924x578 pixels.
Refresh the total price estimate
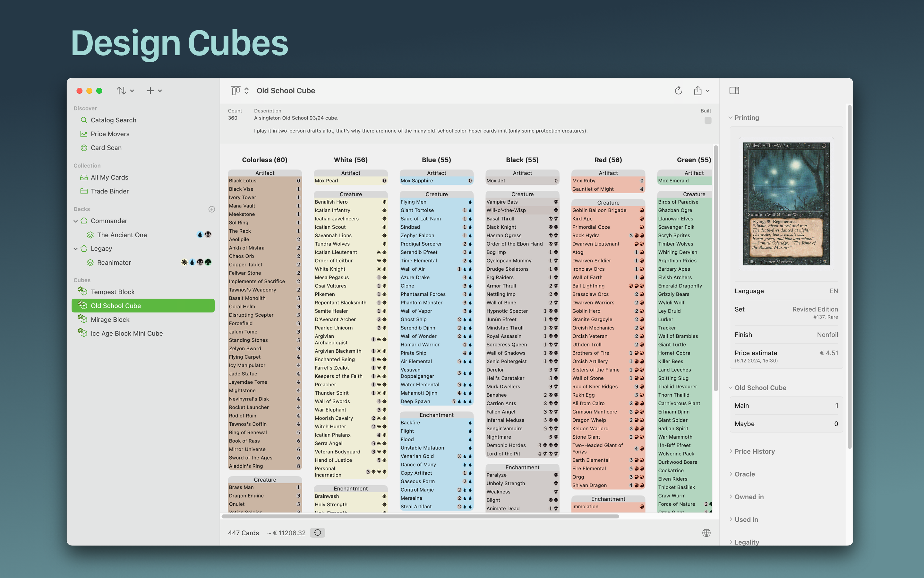coord(317,532)
